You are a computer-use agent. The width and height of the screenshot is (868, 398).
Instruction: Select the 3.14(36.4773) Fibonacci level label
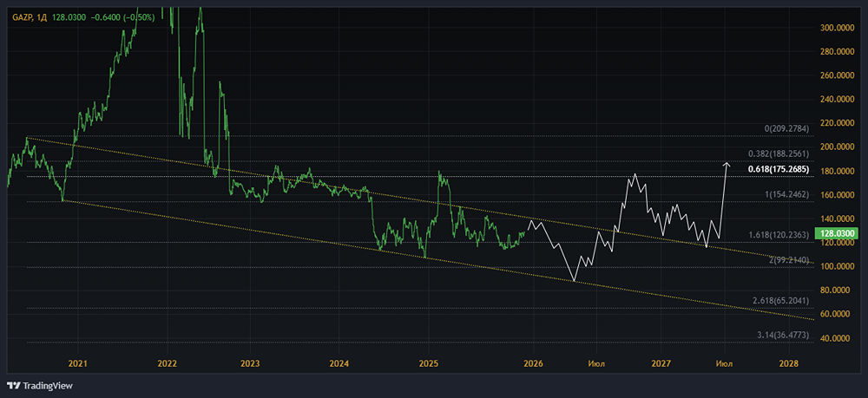[782, 334]
